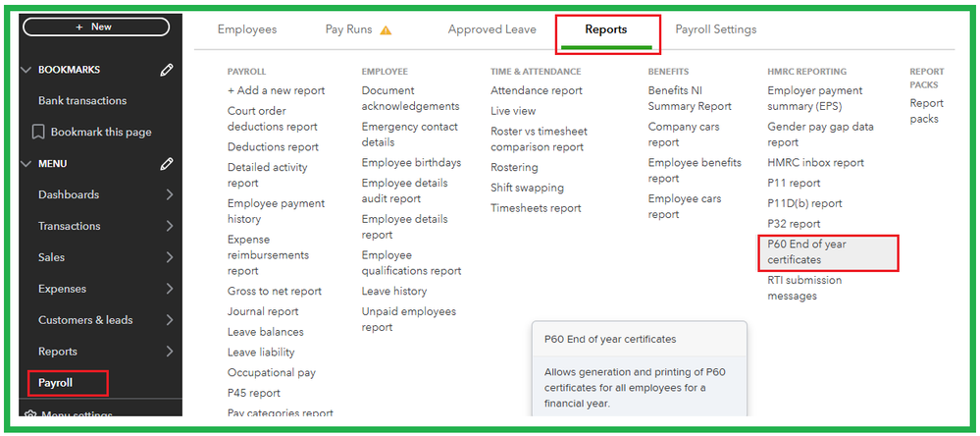980x436 pixels.
Task: Open RTI submission messages
Action: pyautogui.click(x=805, y=288)
